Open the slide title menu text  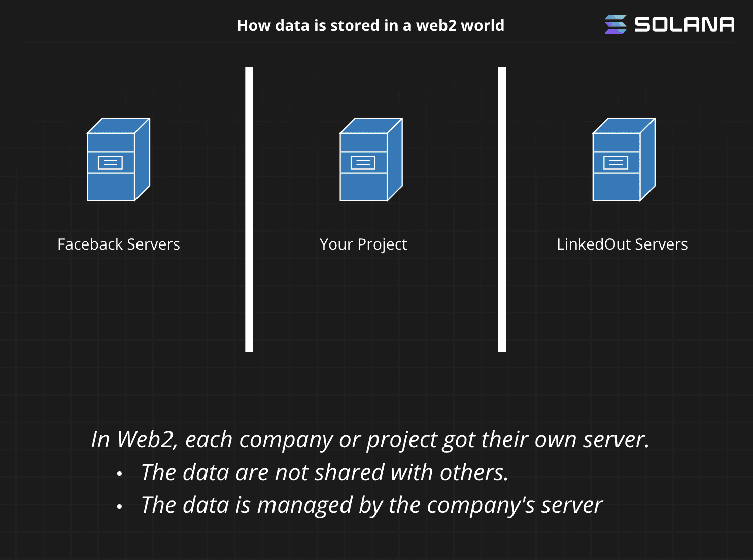click(371, 25)
